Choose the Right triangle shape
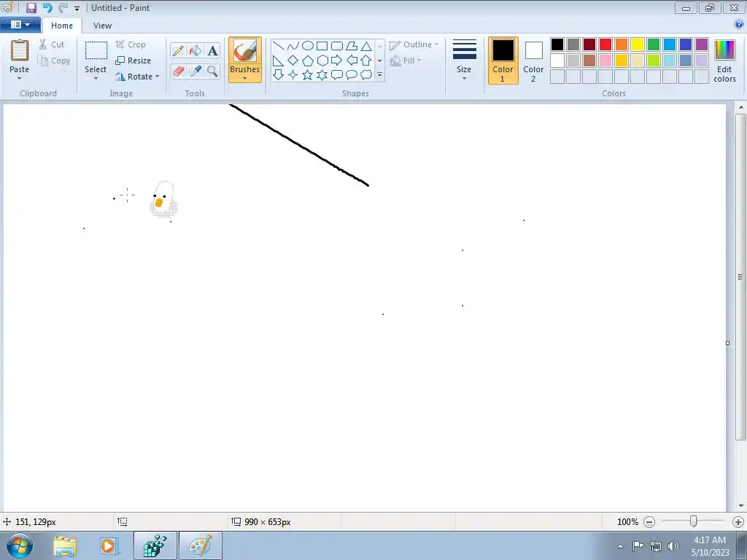This screenshot has width=747, height=560. (278, 61)
